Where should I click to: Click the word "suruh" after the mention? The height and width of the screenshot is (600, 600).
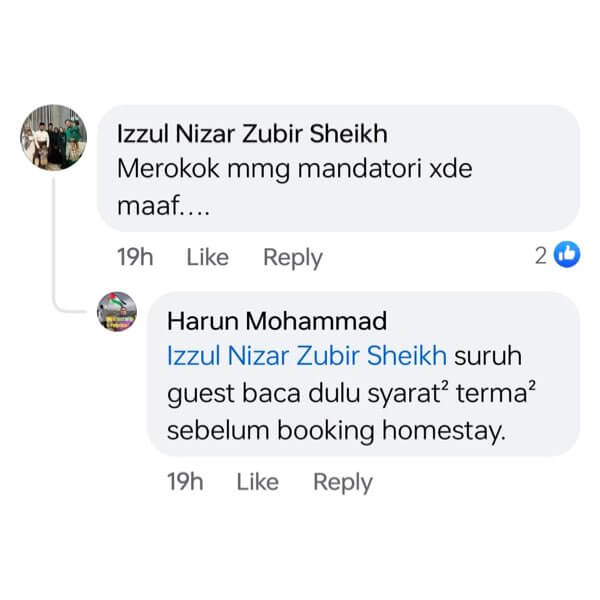488,356
